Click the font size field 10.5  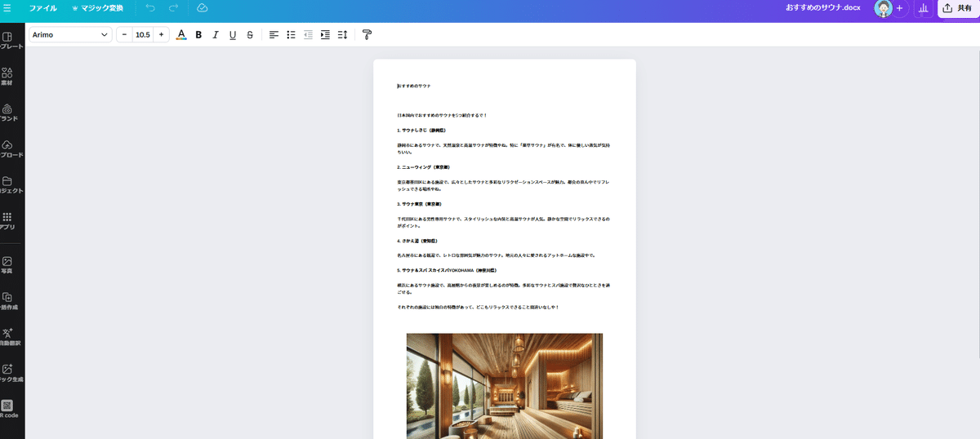[x=143, y=34]
